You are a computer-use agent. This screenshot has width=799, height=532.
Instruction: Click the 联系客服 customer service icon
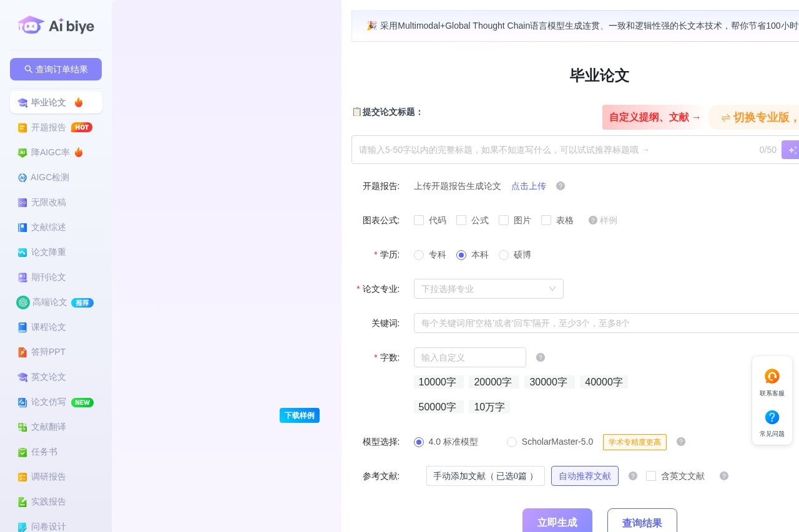[772, 377]
